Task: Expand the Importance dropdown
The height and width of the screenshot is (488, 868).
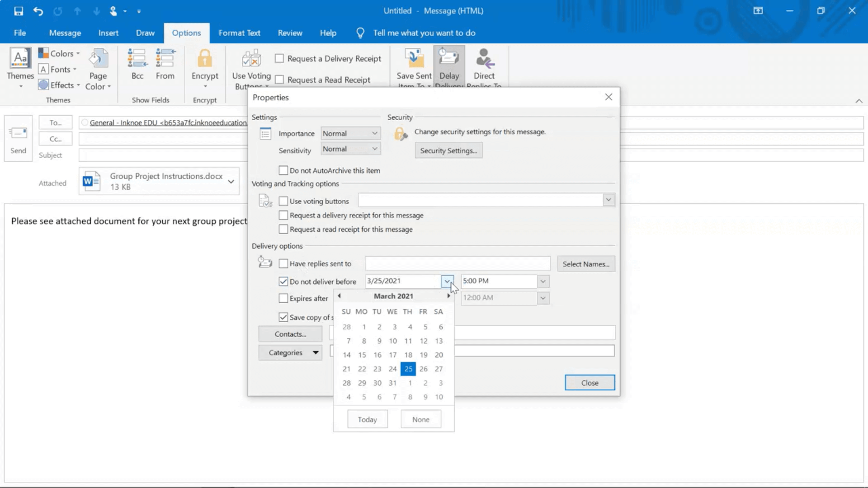Action: point(374,132)
